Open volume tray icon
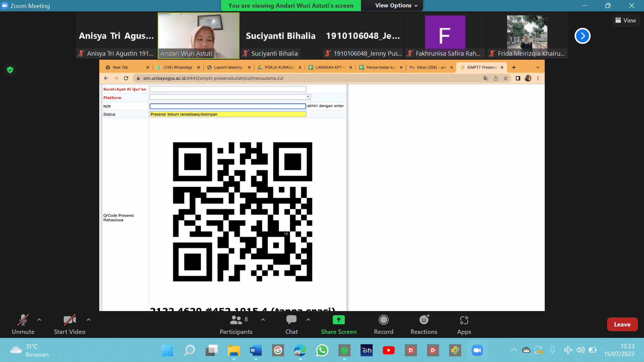Screen dimensions: 644x362 pyautogui.click(x=581, y=350)
